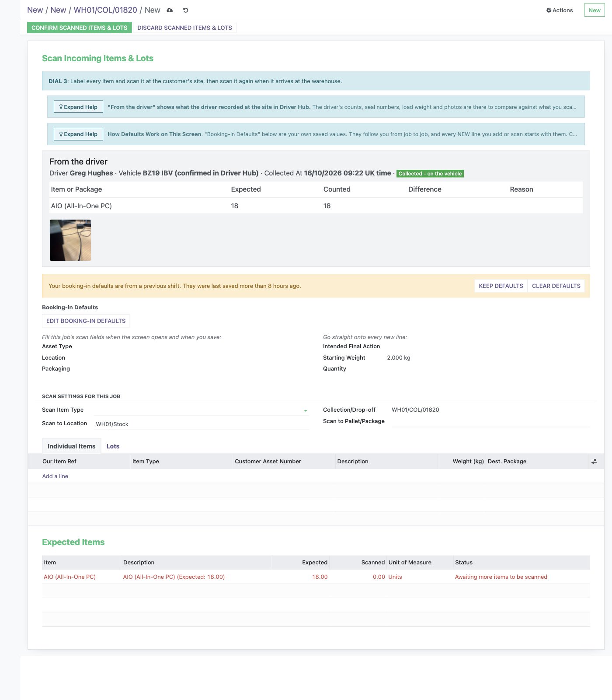
Task: Sort by Customer Asset Number column
Action: point(284,461)
